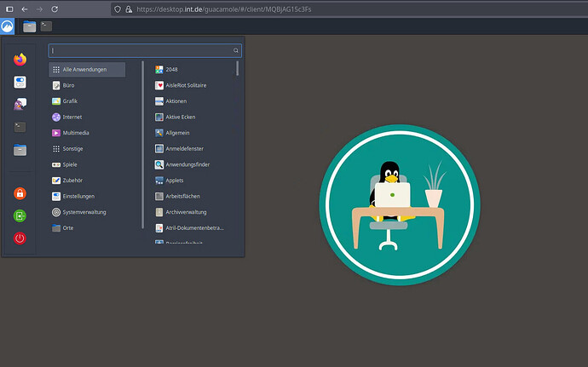Image resolution: width=588 pixels, height=367 pixels.
Task: Click the application list scrollbar
Action: [238, 69]
